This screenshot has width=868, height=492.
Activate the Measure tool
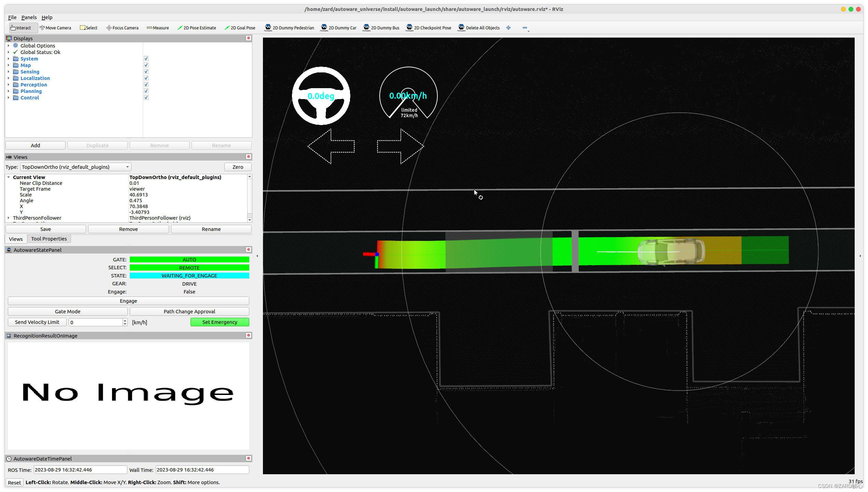click(158, 28)
